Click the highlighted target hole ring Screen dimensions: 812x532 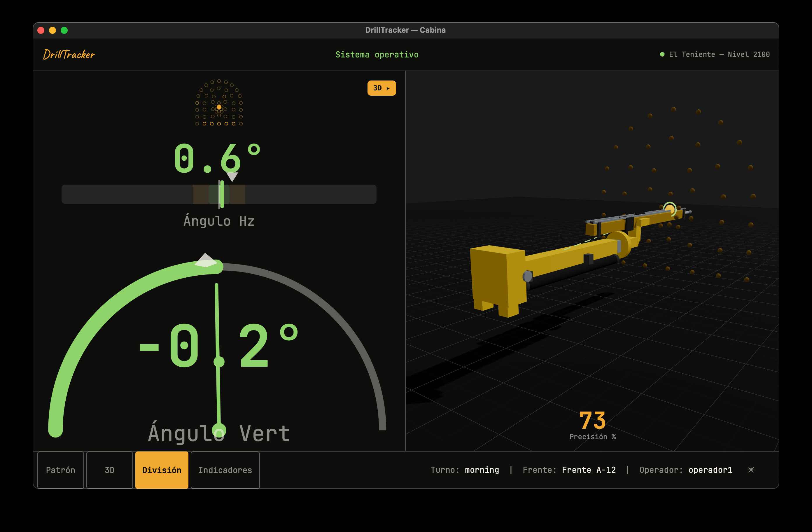pyautogui.click(x=669, y=209)
